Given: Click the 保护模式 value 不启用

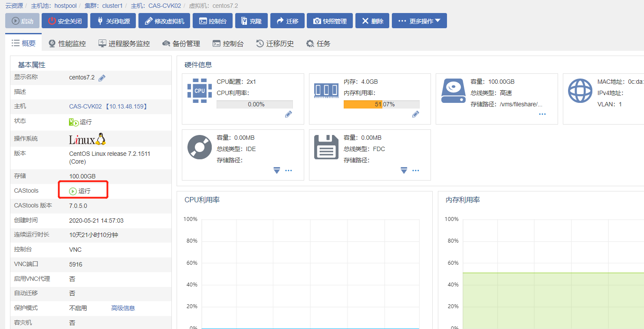Looking at the screenshot, I should [x=78, y=308].
